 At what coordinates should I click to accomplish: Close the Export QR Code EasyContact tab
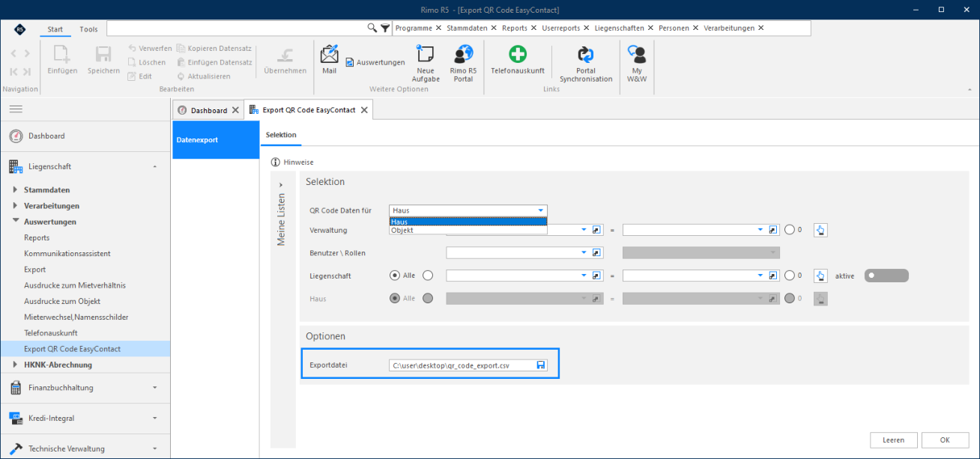[364, 110]
